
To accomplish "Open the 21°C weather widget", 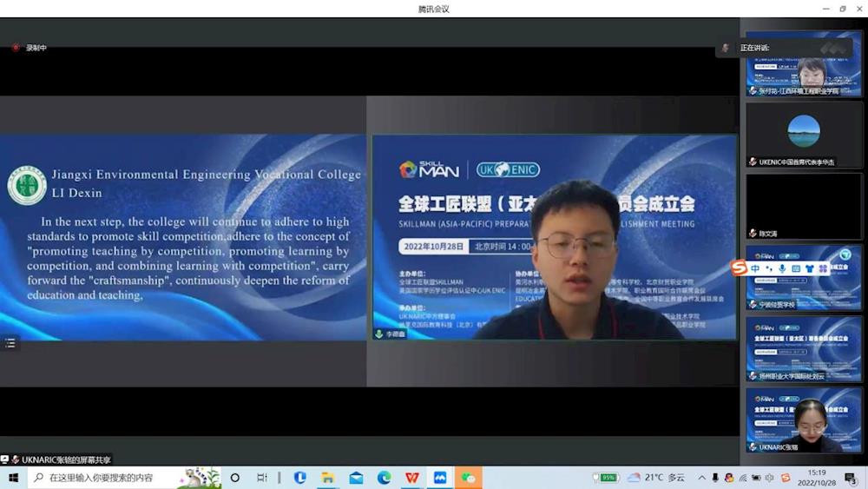I will 656,478.
